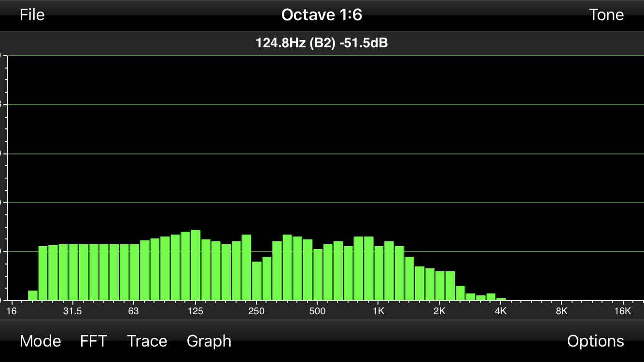The height and width of the screenshot is (362, 644).
Task: Tap the 63 frequency axis label
Action: (134, 311)
